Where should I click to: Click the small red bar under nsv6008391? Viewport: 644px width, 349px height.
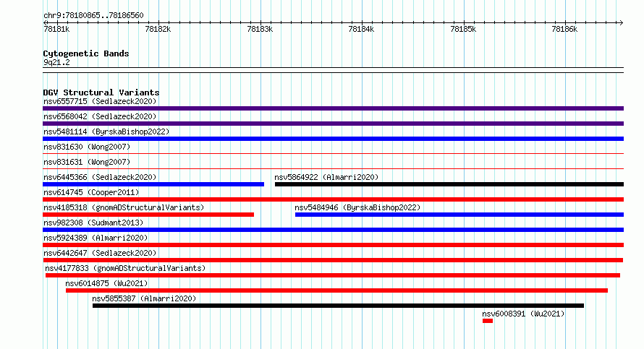coord(488,321)
